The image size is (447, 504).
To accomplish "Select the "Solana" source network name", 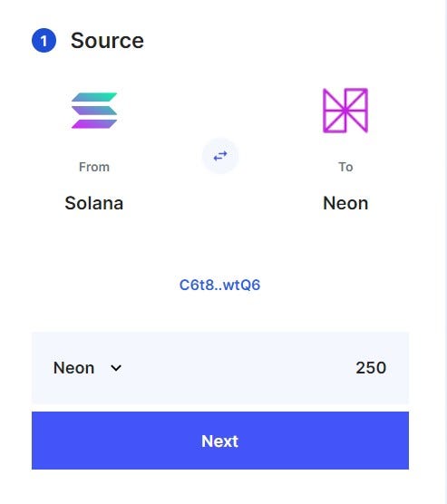I will click(x=94, y=203).
